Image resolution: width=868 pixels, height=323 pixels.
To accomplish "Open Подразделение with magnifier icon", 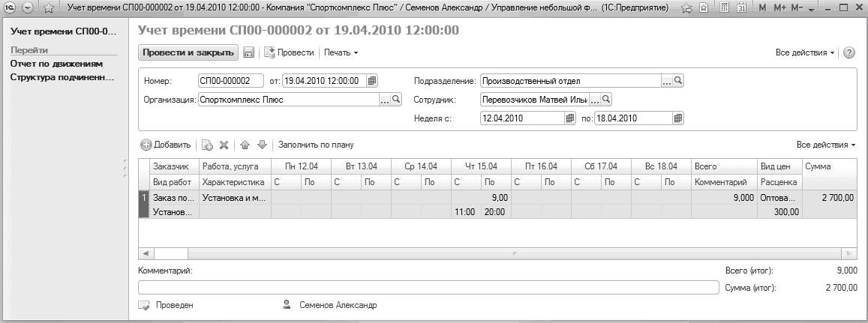I will (x=678, y=81).
